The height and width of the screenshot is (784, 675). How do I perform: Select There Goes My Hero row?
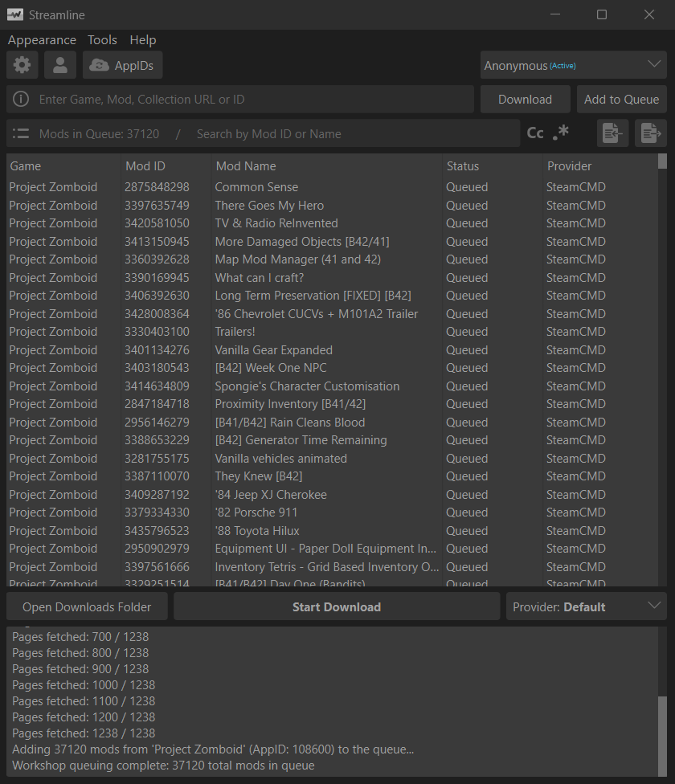click(x=332, y=206)
